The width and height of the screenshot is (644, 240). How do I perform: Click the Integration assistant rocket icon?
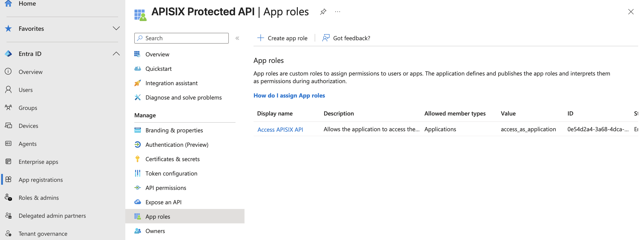click(x=137, y=83)
